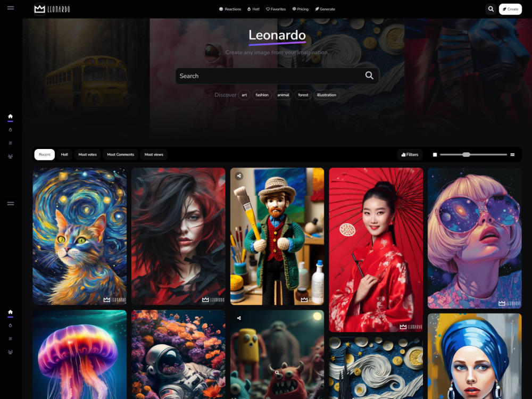Click the hashtag icon in the upper sidebar group

pyautogui.click(x=10, y=143)
